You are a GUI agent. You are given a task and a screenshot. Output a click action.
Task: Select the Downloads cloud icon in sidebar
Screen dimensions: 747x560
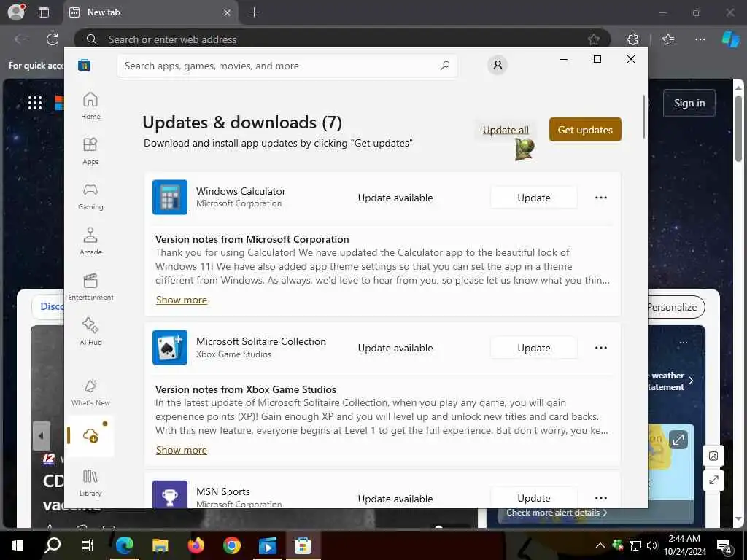90,436
